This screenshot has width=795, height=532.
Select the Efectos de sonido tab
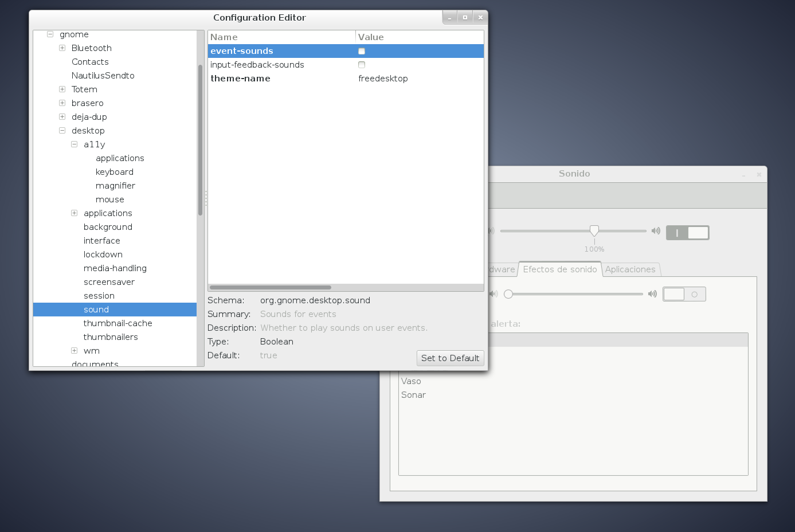pyautogui.click(x=559, y=269)
